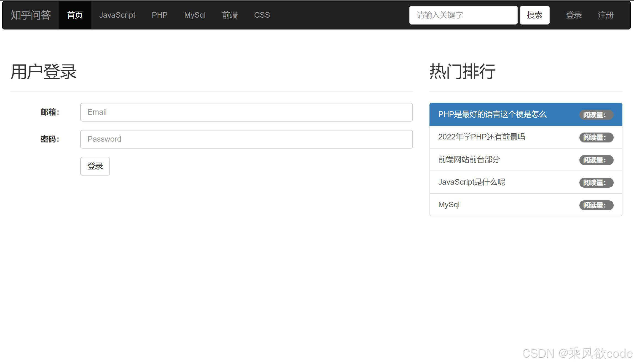Screen dimensions: 634x364
Task: Focus the Password input box
Action: point(246,139)
